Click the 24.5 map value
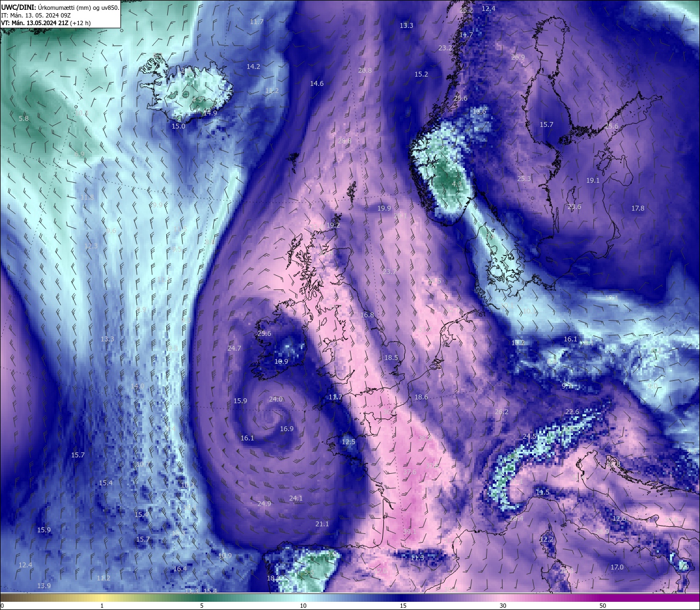This screenshot has height=610, width=700. click(529, 436)
